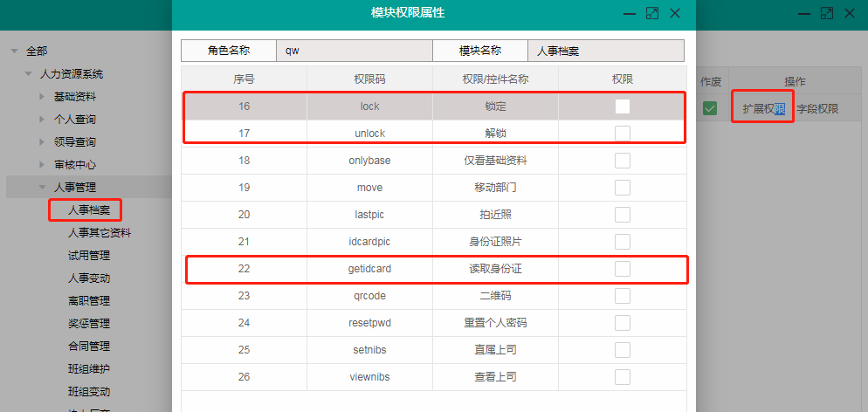
Task: Click the 角色名称 field containing qw
Action: 354,51
